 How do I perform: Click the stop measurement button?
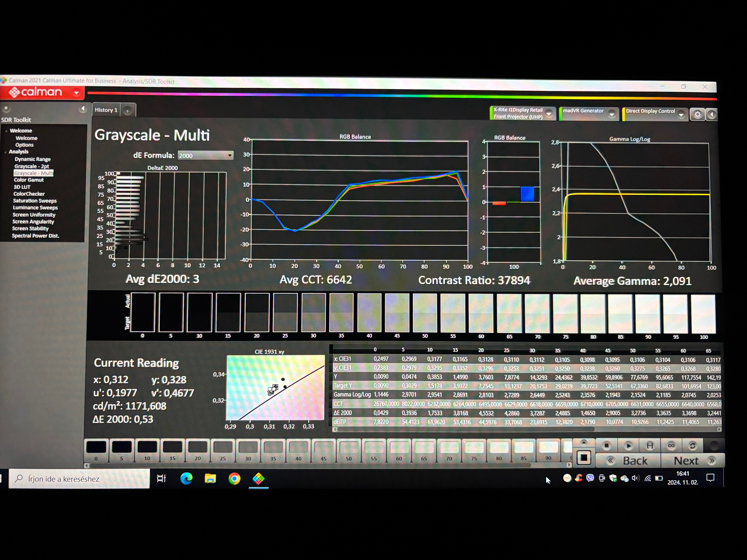tap(607, 446)
